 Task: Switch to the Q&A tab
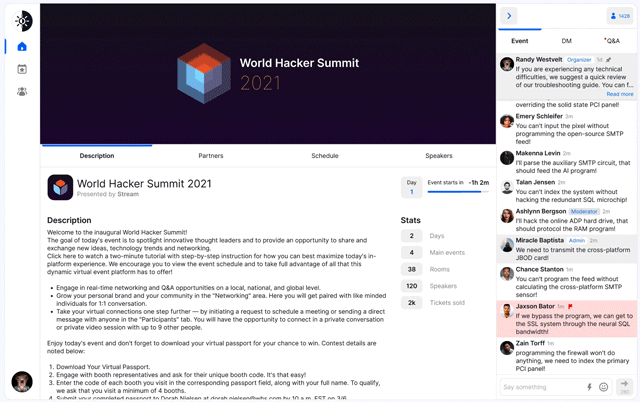click(612, 41)
